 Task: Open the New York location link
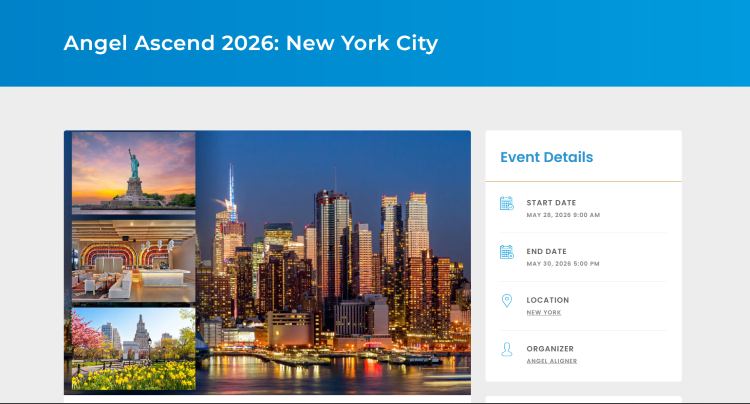[544, 313]
